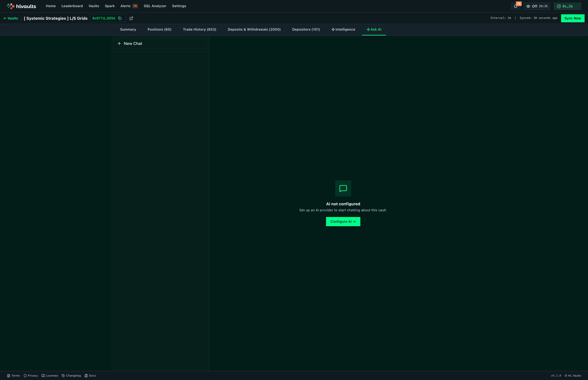Open vault in external link icon
The image size is (588, 380).
coord(131,18)
